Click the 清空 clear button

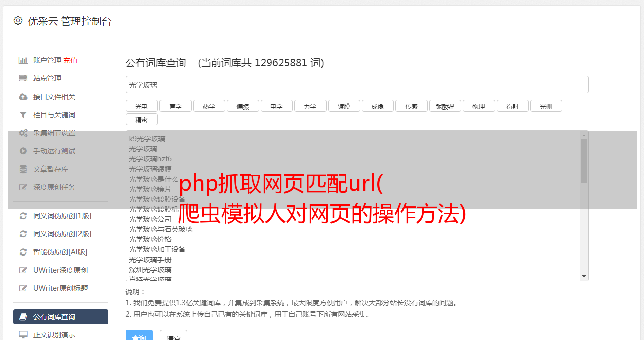point(174,336)
